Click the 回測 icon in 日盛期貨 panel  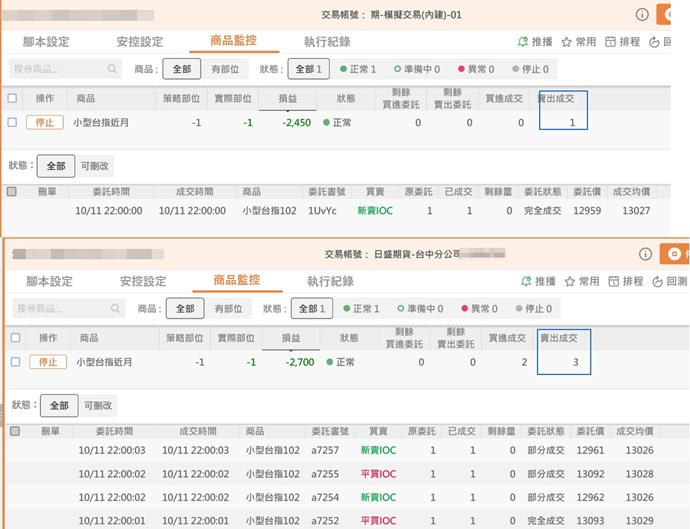(x=656, y=282)
